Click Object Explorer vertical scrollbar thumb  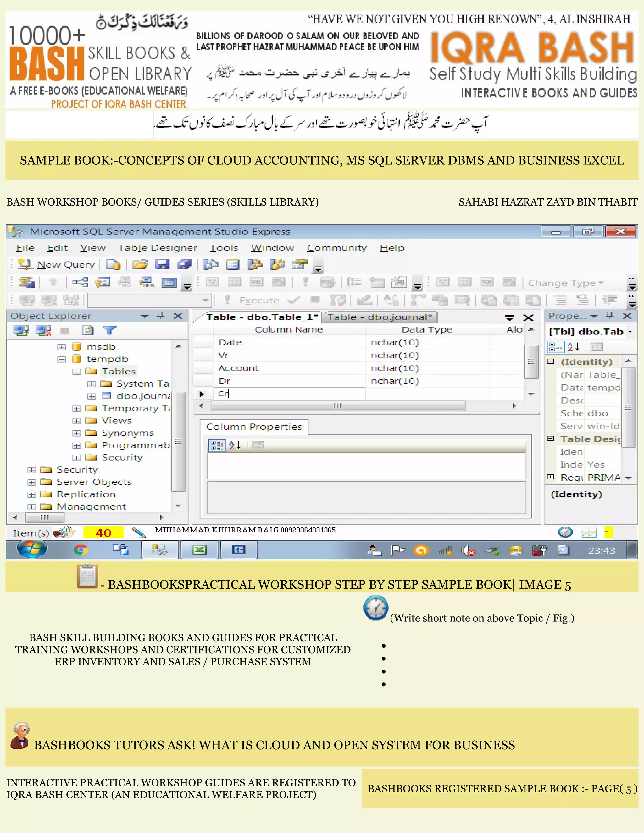[178, 441]
